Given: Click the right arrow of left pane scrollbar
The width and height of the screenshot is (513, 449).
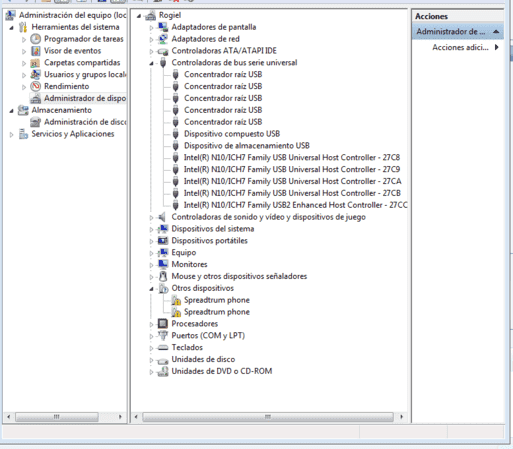Looking at the screenshot, I should 120,417.
